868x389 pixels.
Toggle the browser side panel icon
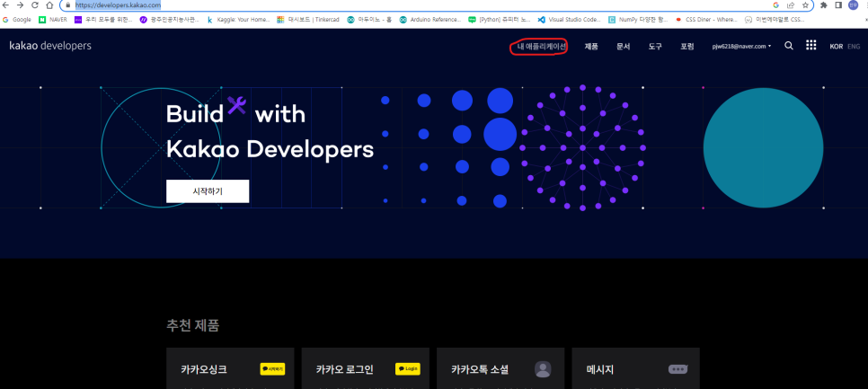point(838,5)
